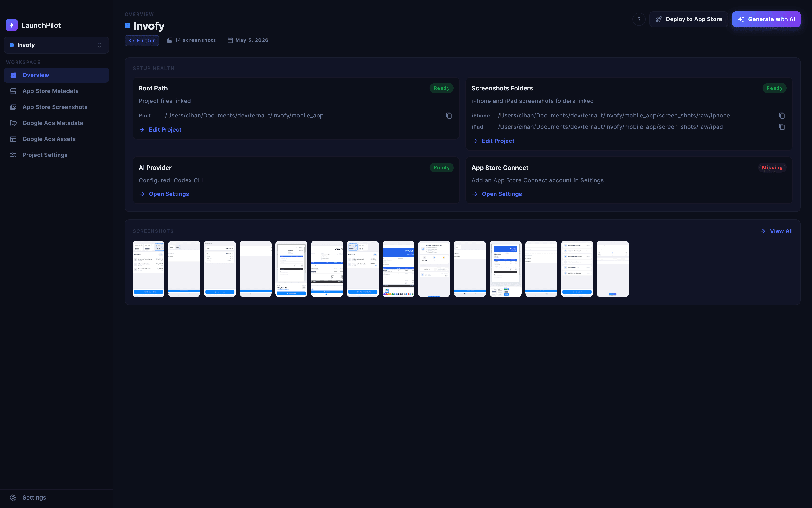Viewport: 812px width, 508px height.
Task: Click the Google Ads Metadata tag icon
Action: pyautogui.click(x=13, y=123)
